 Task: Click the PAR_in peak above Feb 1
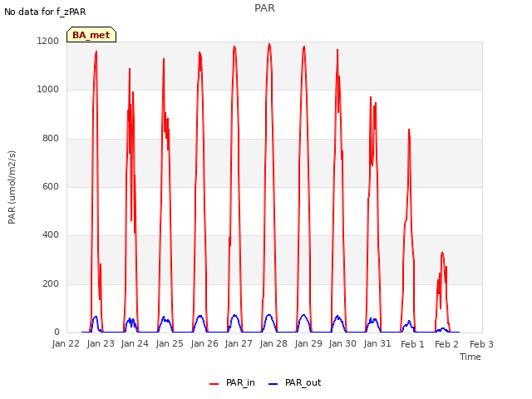pyautogui.click(x=409, y=130)
